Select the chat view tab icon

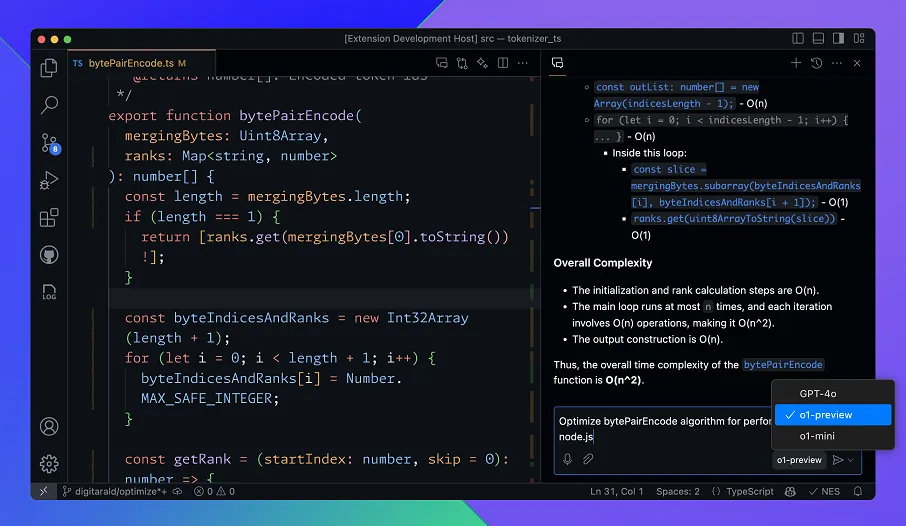pyautogui.click(x=558, y=63)
